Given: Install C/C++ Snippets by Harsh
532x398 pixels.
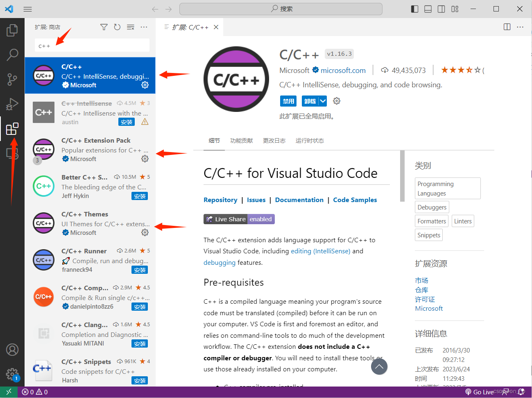Looking at the screenshot, I should tap(140, 380).
